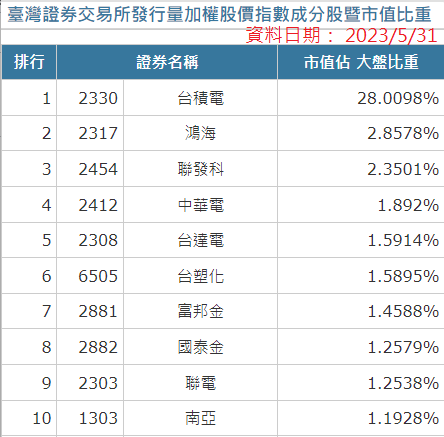Image resolution: width=444 pixels, height=437 pixels.
Task: Select the 聯發科 name cell
Action: (200, 169)
